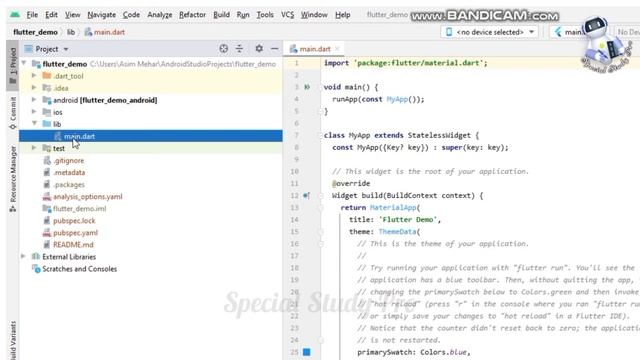The image size is (640, 360).
Task: Click the README.md file icon
Action: 47,244
